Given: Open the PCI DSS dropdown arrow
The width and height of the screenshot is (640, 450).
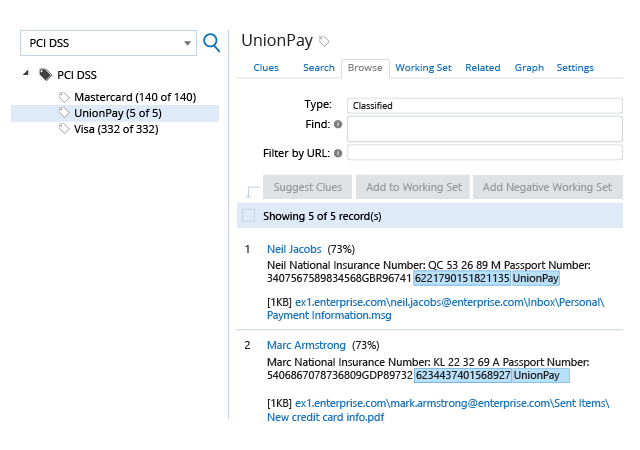Looking at the screenshot, I should (187, 43).
